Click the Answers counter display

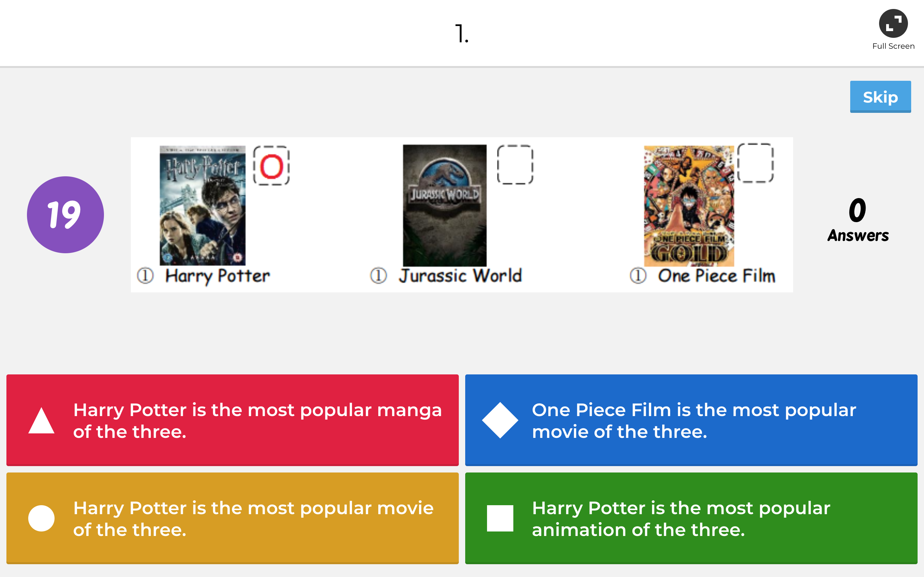[858, 220]
